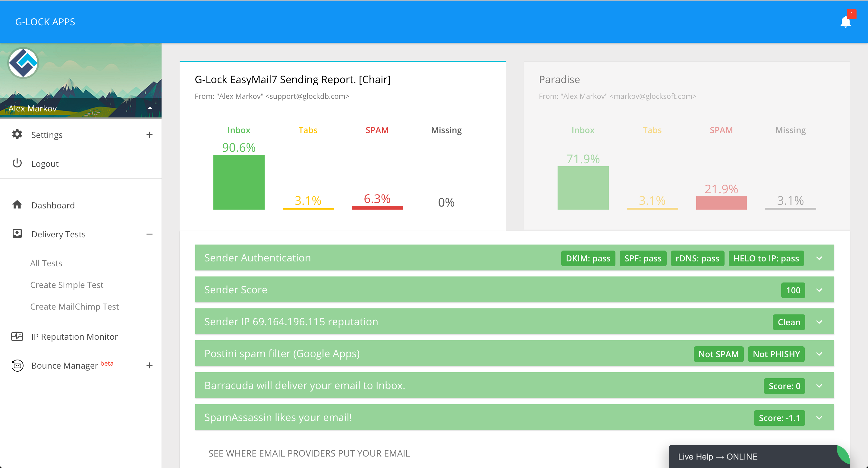This screenshot has height=468, width=868.
Task: Toggle the Alex Markov profile arrow
Action: 150,108
